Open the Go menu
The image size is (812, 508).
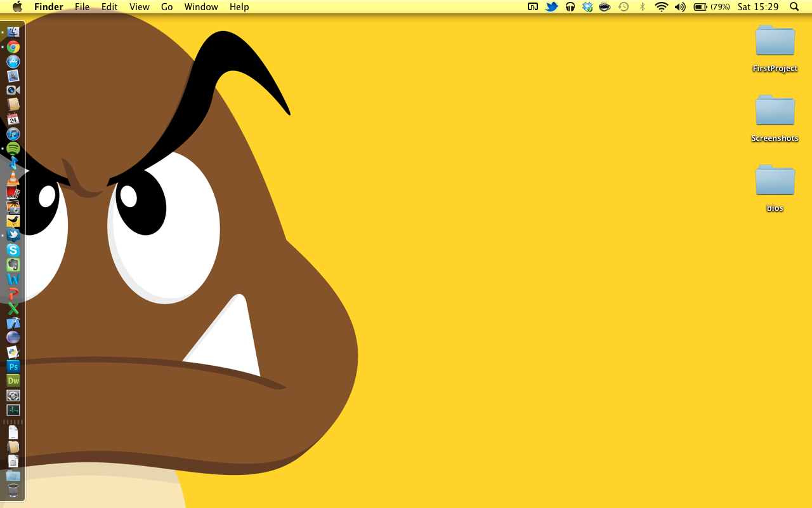click(x=167, y=7)
